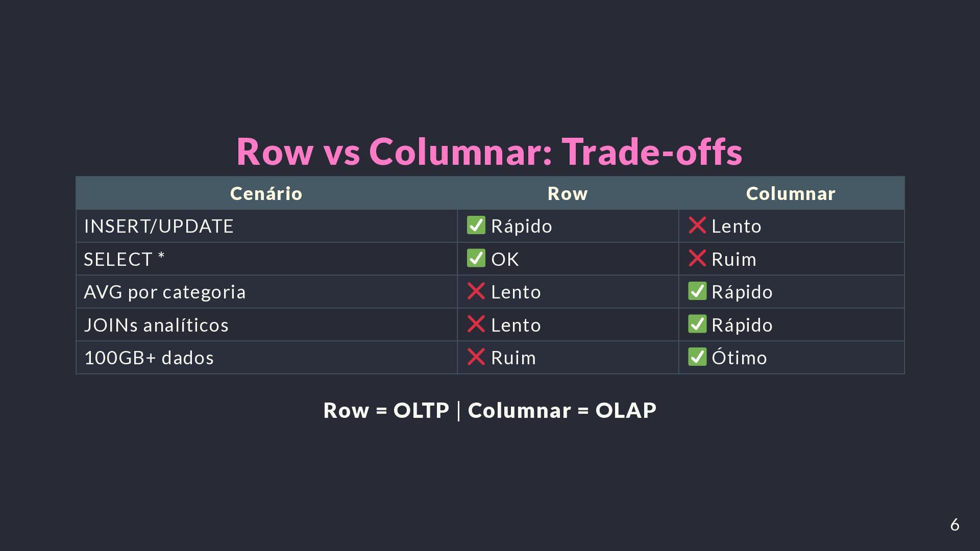Click the red X in JOINs analíticos row
The image size is (980, 551).
click(476, 324)
